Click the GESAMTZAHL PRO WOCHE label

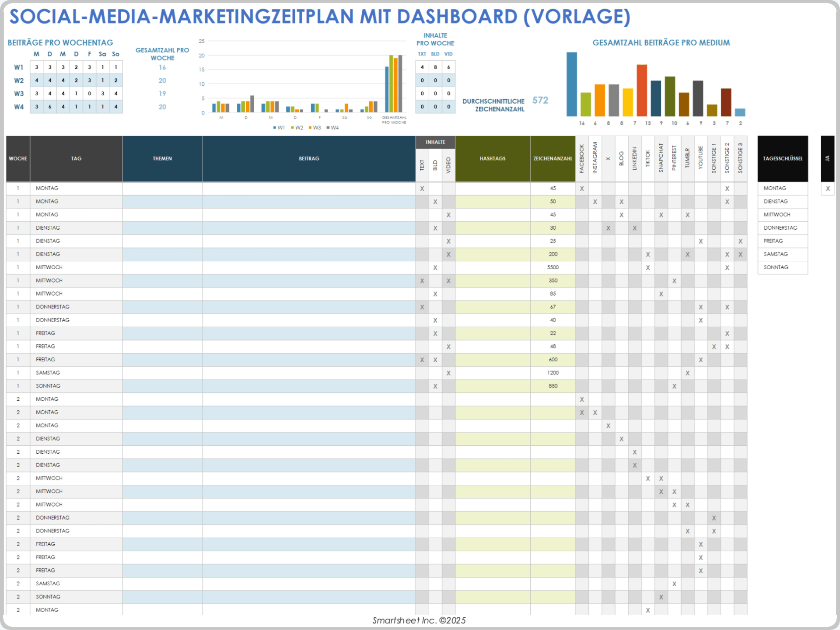[x=162, y=54]
